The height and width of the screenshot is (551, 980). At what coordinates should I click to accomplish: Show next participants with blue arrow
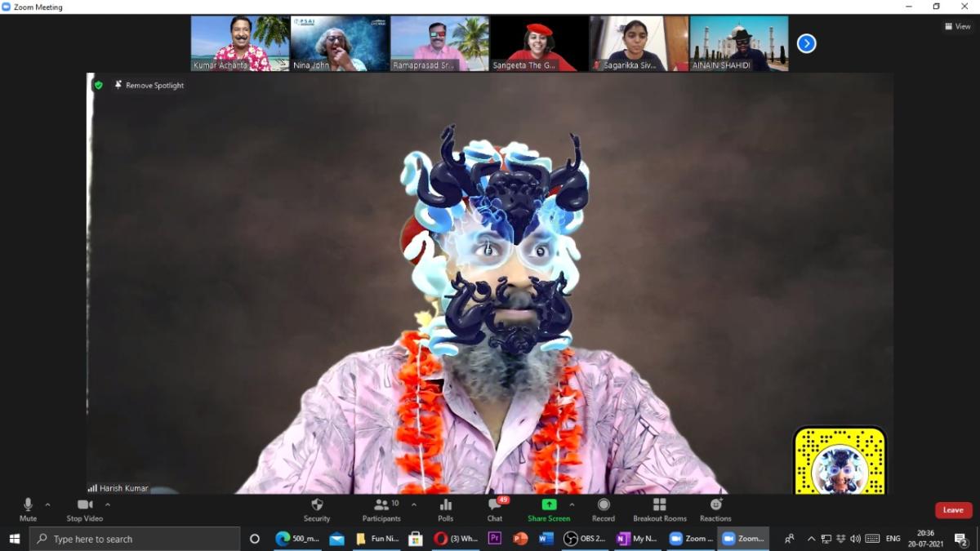click(x=806, y=43)
